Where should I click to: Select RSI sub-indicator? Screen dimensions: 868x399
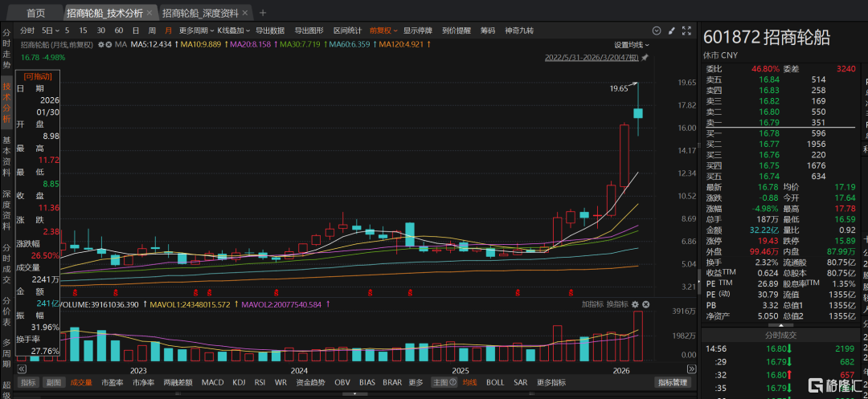(x=260, y=382)
